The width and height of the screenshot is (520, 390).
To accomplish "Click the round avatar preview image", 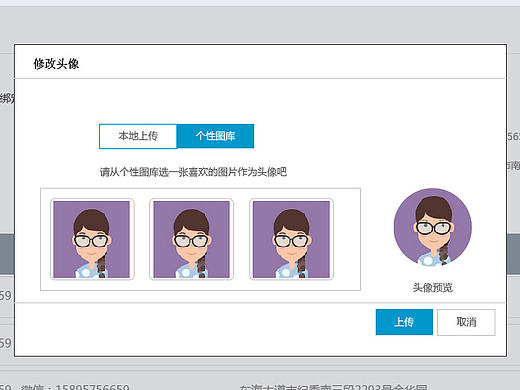I will [433, 227].
